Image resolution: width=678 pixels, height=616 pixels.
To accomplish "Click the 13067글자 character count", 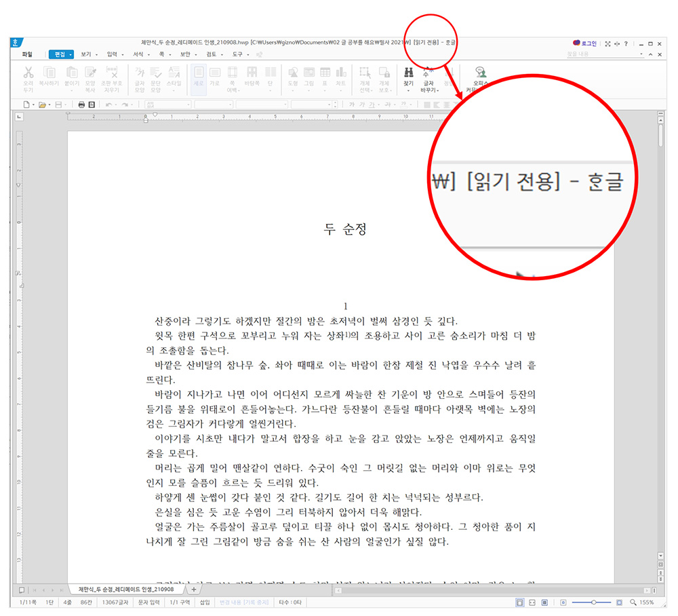I will pyautogui.click(x=115, y=602).
